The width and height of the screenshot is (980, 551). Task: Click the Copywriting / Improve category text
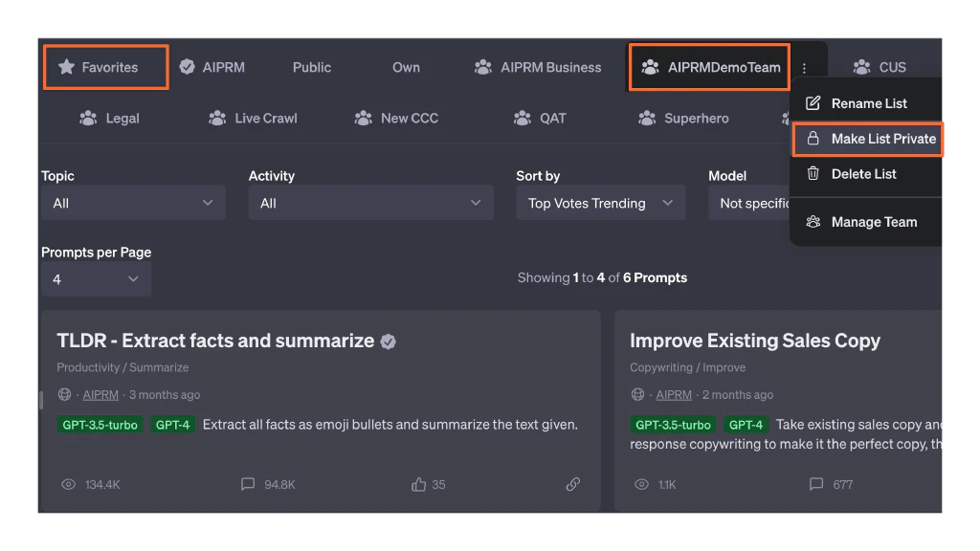pos(687,367)
